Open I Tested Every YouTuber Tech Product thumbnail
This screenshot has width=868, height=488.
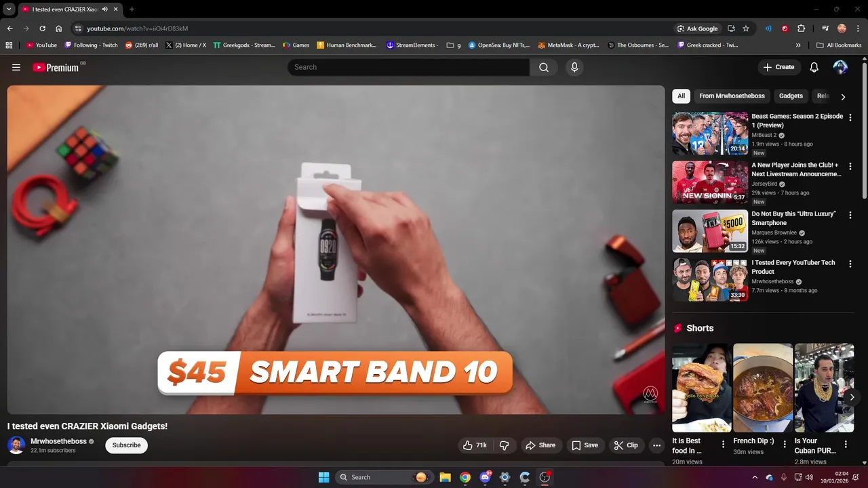pos(710,280)
